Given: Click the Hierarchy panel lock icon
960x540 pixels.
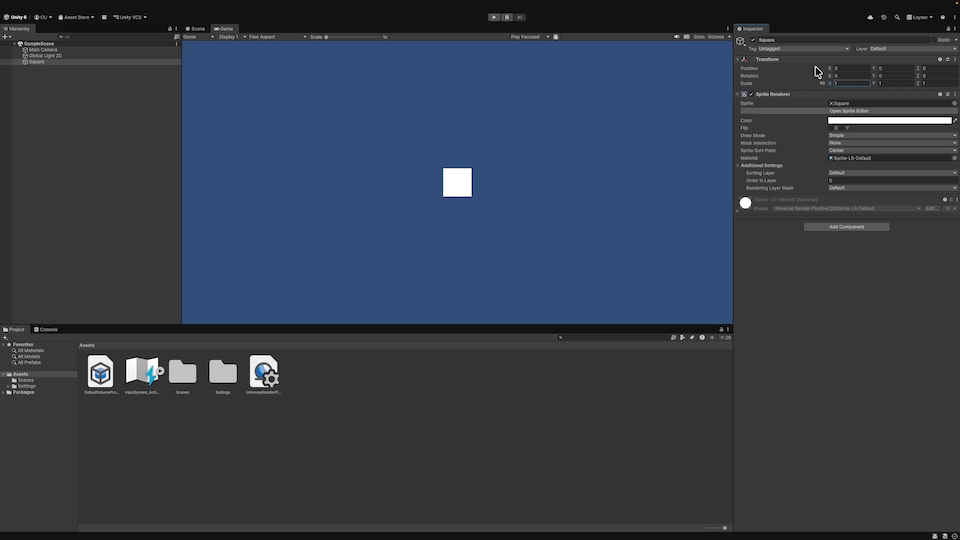Looking at the screenshot, I should (x=170, y=29).
